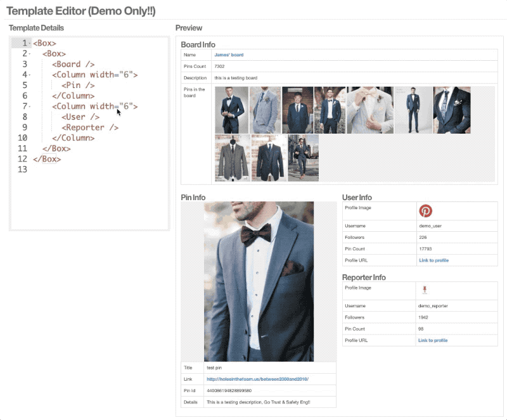Viewport: 507px width, 420px height.
Task: Click the Details testing description text
Action: (259, 402)
